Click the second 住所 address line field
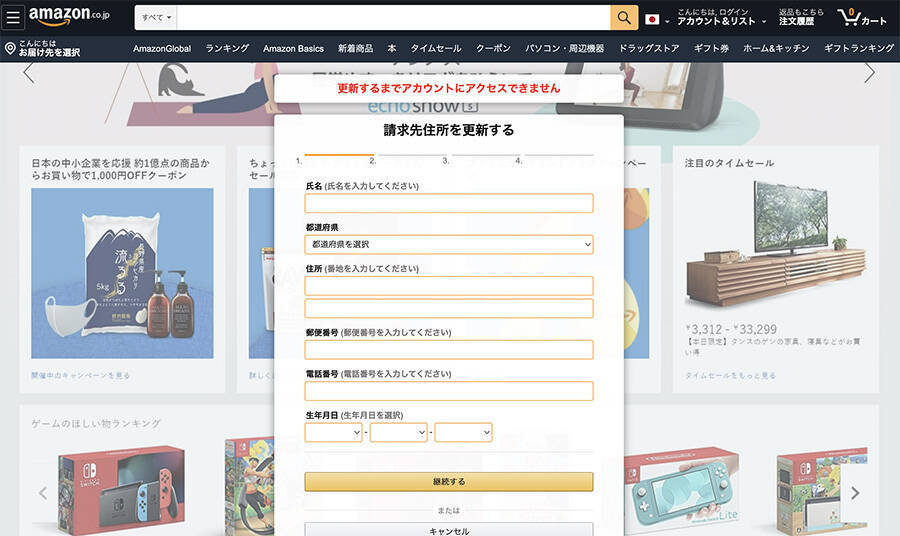Viewport: 900px width, 536px height. pos(449,308)
